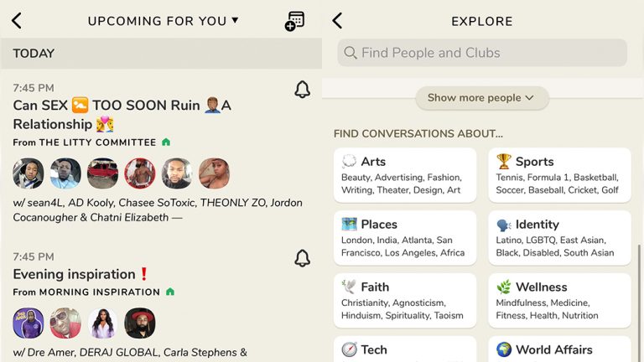Image resolution: width=644 pixels, height=362 pixels.
Task: Toggle reminder bell for Evening inspiration
Action: (303, 258)
